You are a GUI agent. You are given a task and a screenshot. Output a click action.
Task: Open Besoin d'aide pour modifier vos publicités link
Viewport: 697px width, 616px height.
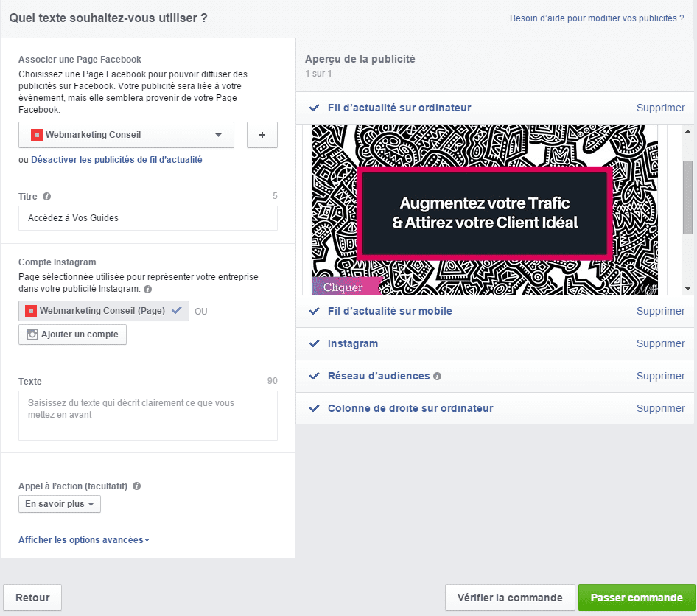pyautogui.click(x=597, y=18)
